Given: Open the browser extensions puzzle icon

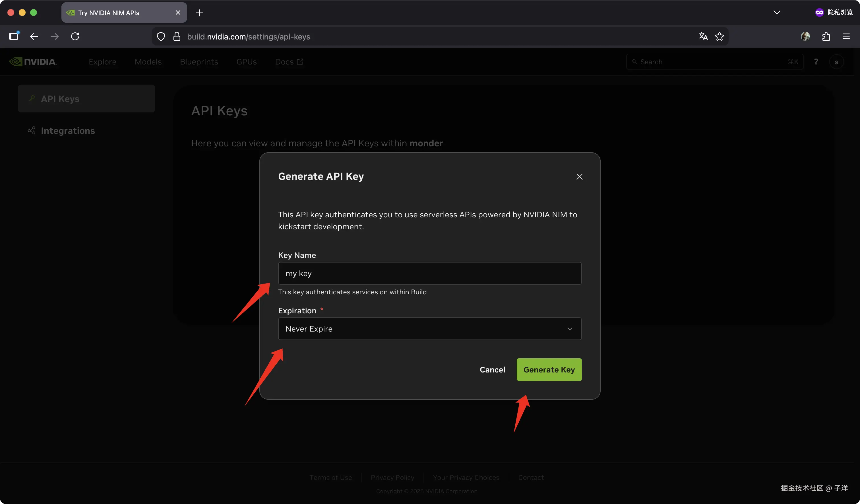Looking at the screenshot, I should pyautogui.click(x=826, y=36).
